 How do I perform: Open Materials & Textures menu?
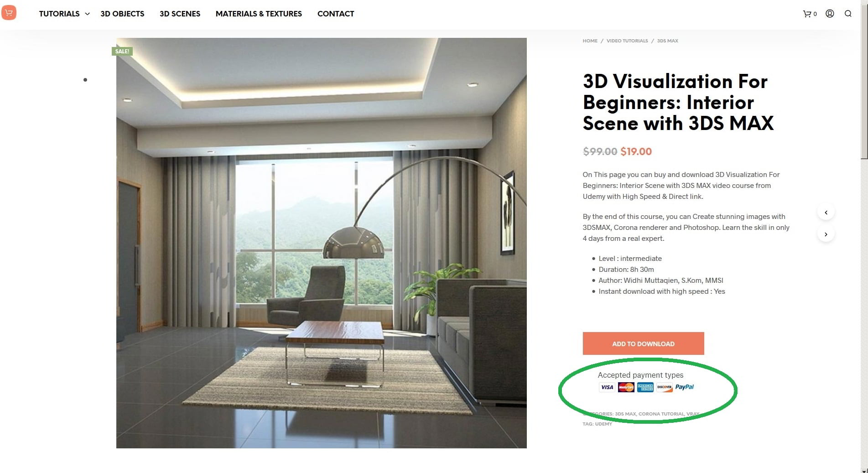(x=259, y=14)
